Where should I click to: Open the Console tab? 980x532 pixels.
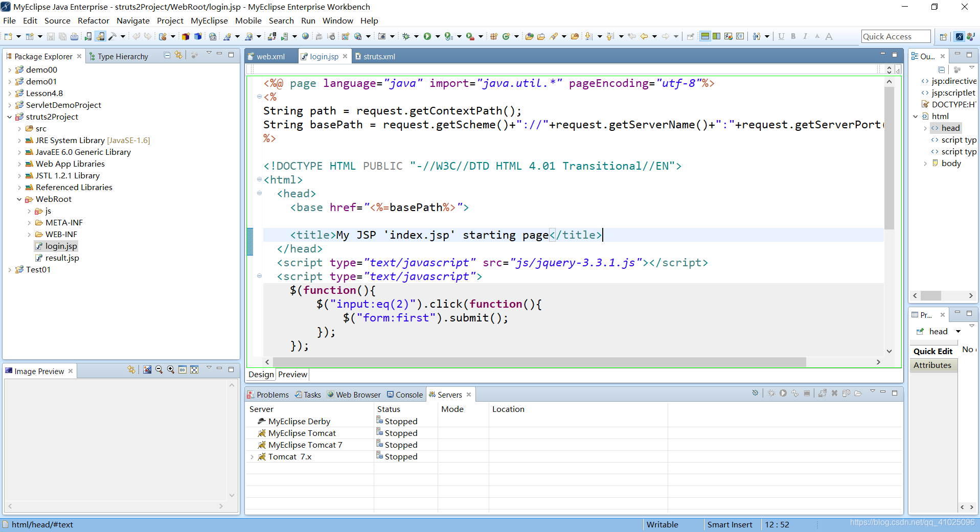[x=405, y=395]
